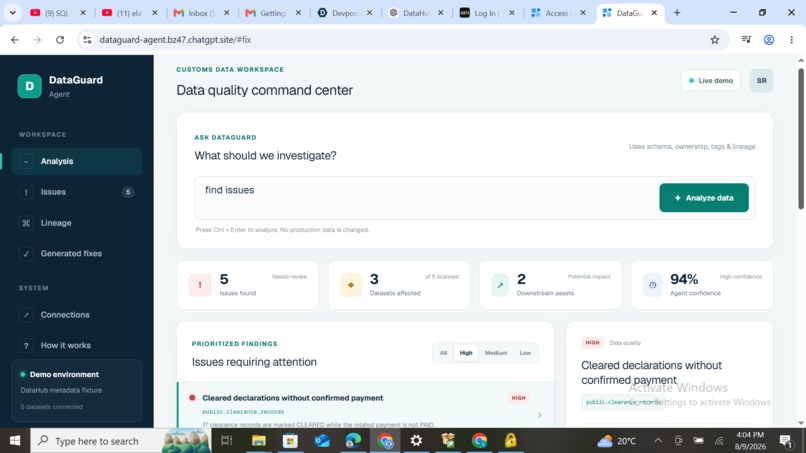Click the orange diamond icon on Datasets affected card
806x453 pixels.
point(351,285)
